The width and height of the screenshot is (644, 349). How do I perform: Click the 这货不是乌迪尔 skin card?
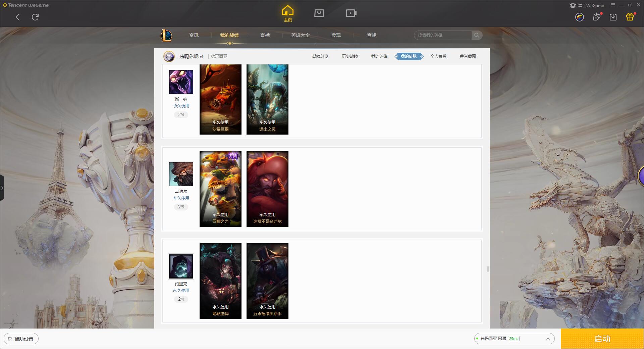point(267,189)
